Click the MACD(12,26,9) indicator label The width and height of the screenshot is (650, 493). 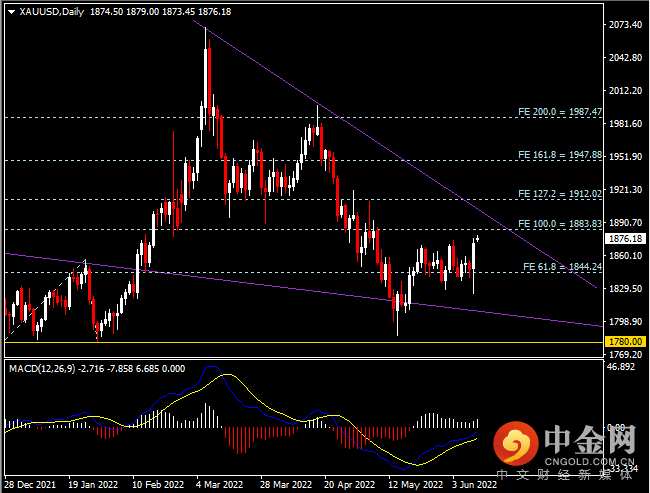(42, 369)
